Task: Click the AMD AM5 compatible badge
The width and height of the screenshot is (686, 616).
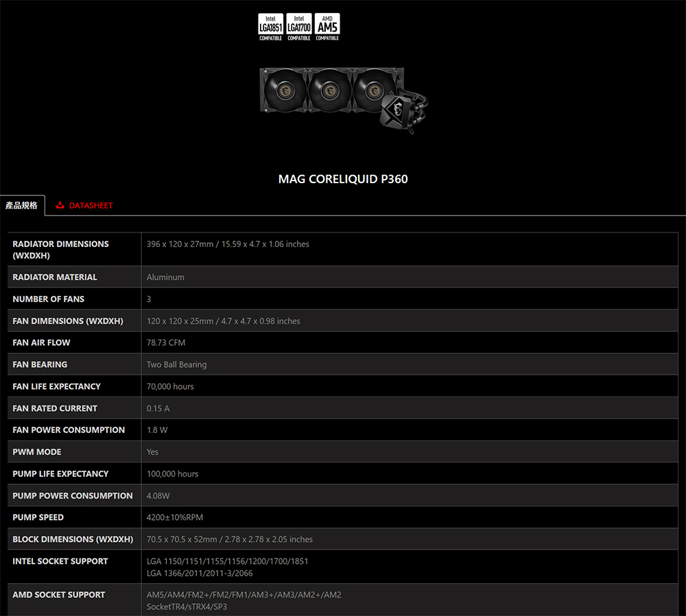Action: pyautogui.click(x=327, y=27)
